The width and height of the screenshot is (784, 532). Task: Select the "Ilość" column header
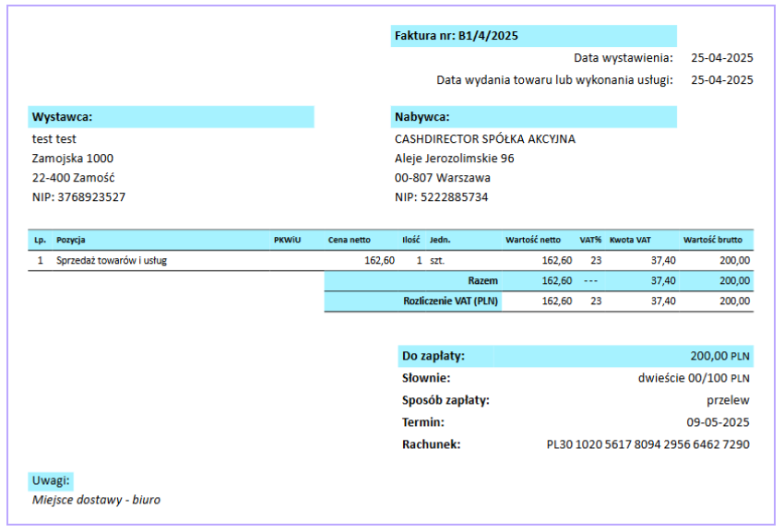[411, 240]
